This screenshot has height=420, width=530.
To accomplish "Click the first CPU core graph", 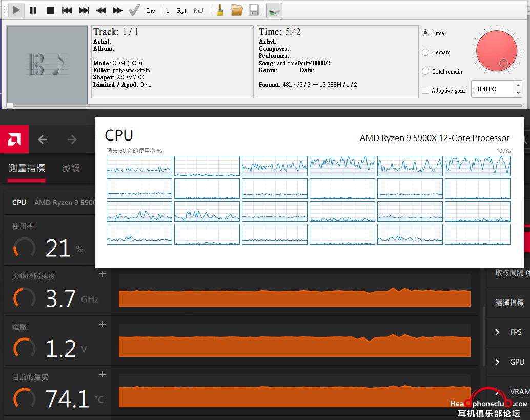I will (139, 166).
